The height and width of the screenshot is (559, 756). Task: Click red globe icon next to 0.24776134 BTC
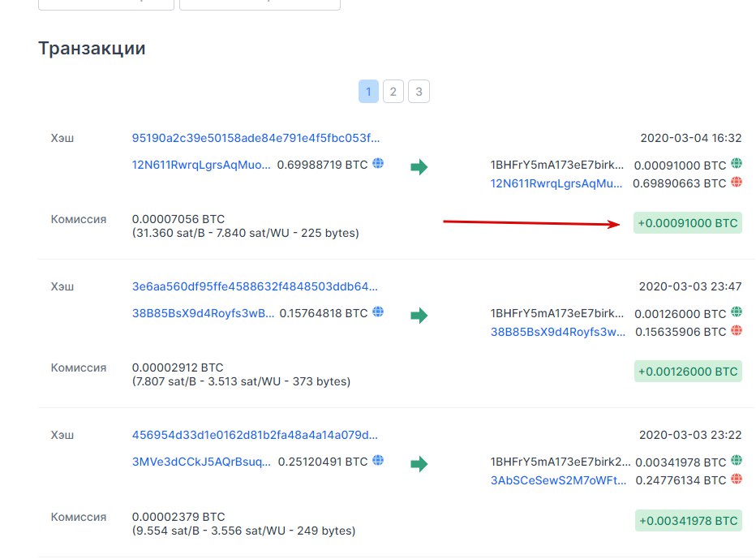737,479
